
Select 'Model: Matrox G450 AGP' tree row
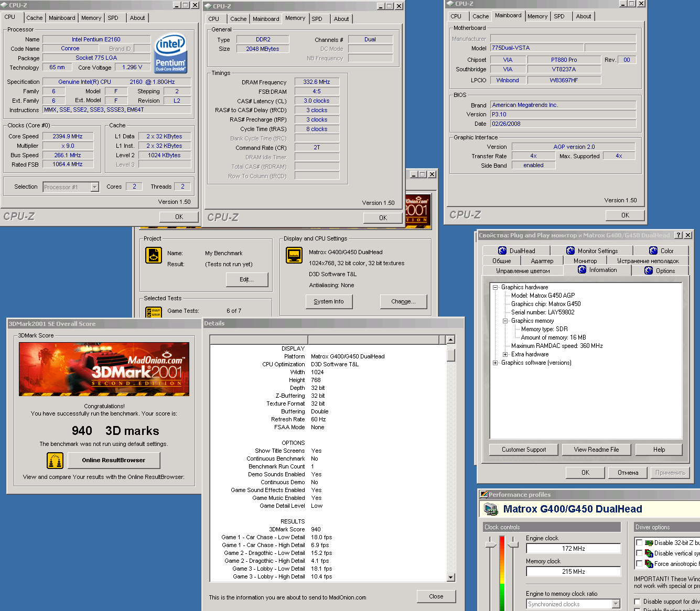pyautogui.click(x=543, y=296)
